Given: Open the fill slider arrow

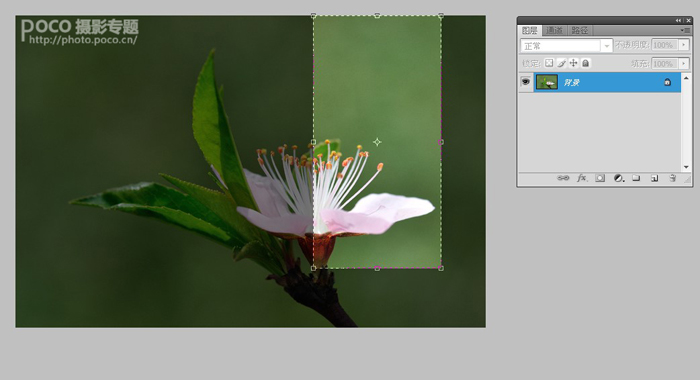Looking at the screenshot, I should 683,64.
